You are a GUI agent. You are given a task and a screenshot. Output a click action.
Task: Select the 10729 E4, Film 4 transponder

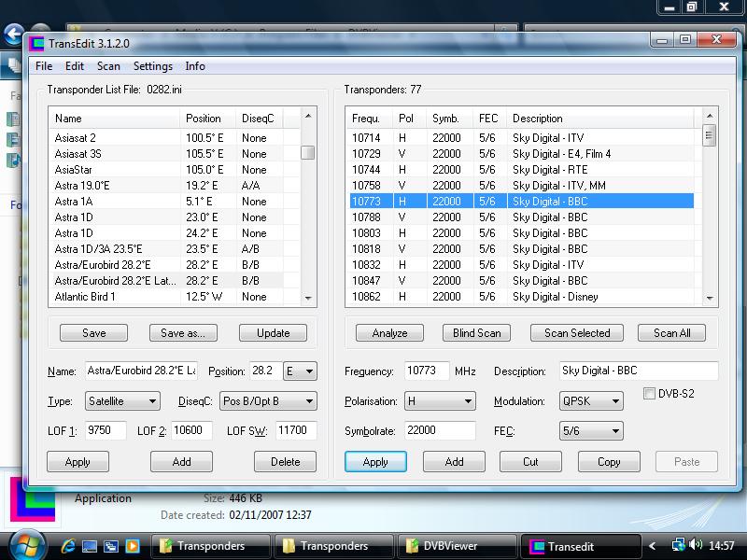click(x=520, y=154)
